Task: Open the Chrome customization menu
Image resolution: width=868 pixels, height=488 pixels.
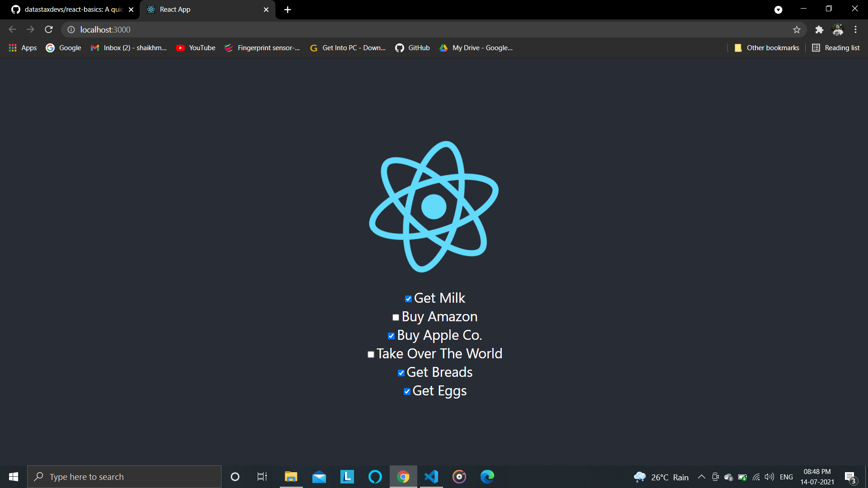Action: coord(855,29)
